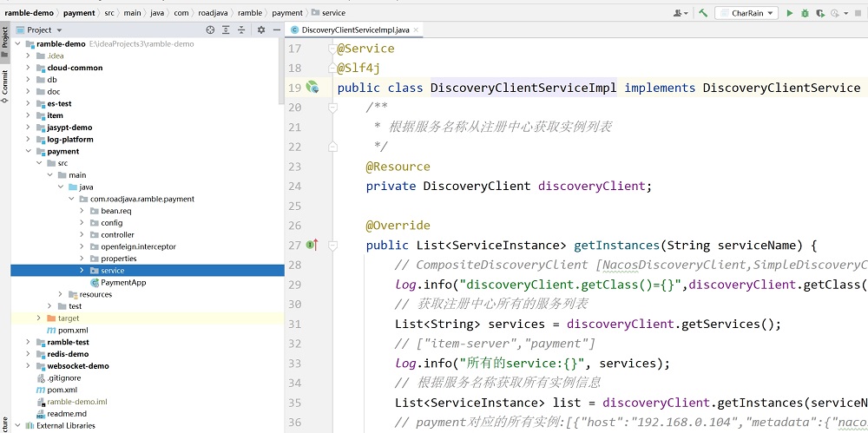Open the .gitignore file

point(63,378)
